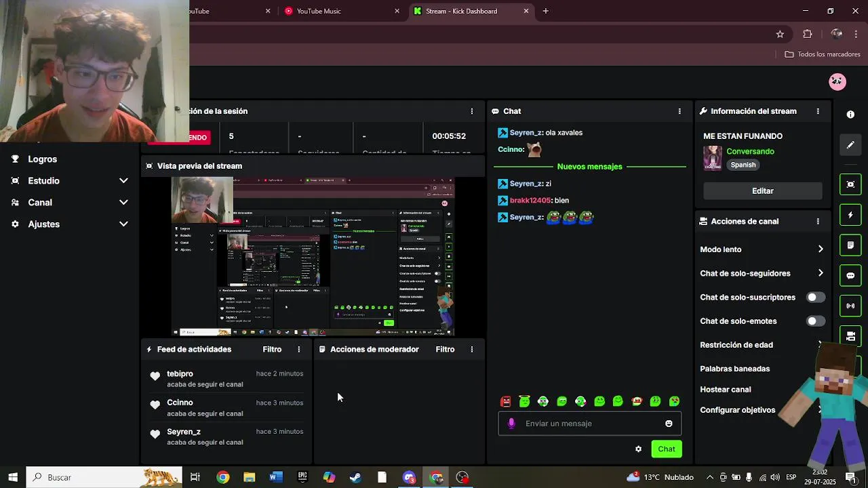Open the emoji picker smiley icon
Viewport: 868px width, 488px height.
click(x=669, y=424)
